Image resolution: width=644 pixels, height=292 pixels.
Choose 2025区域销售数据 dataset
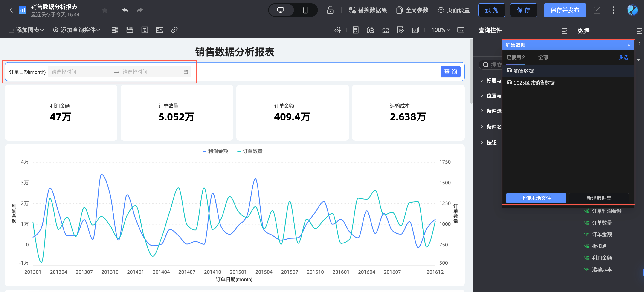tap(534, 83)
